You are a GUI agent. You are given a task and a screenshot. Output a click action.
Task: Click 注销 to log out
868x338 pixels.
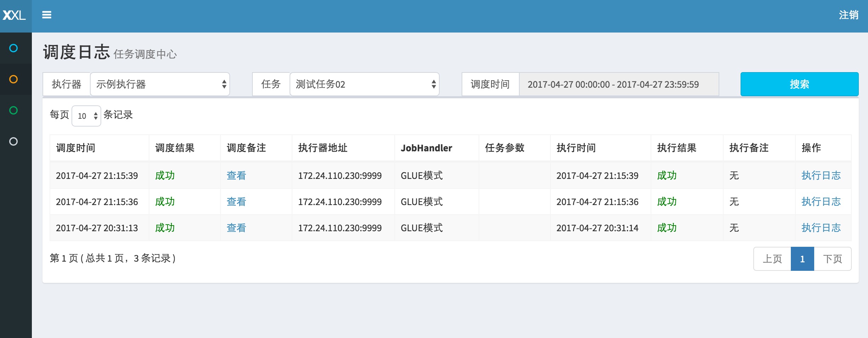[849, 15]
